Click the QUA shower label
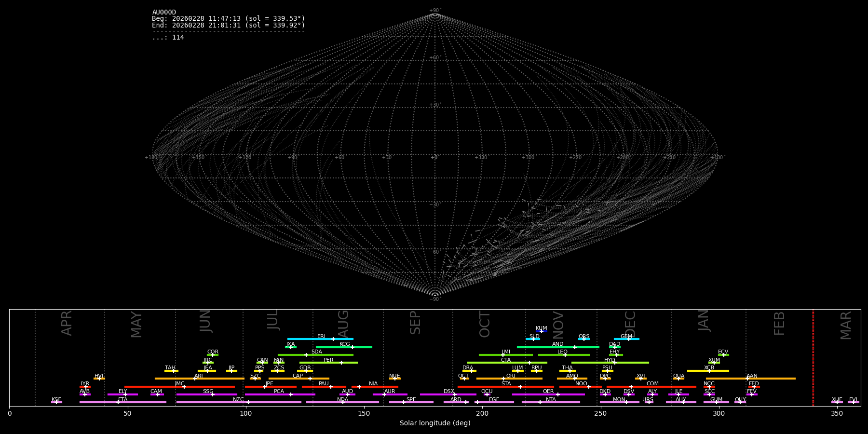868x434 pixels. coord(678,376)
